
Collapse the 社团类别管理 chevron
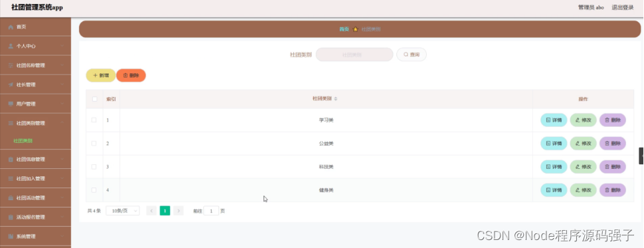click(x=62, y=123)
